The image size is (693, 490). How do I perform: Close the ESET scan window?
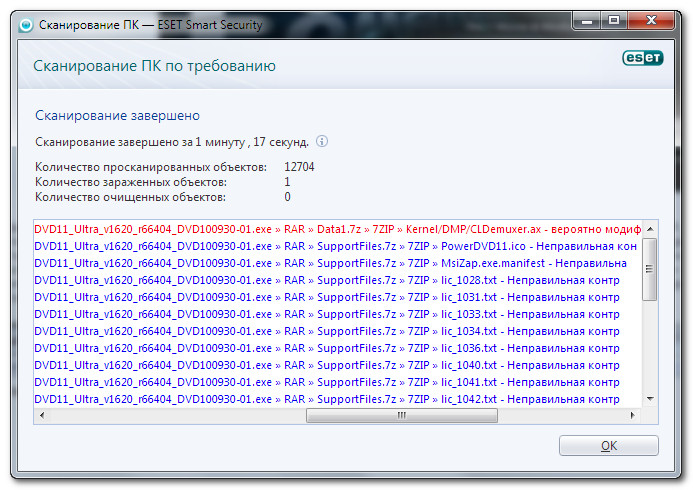point(651,20)
